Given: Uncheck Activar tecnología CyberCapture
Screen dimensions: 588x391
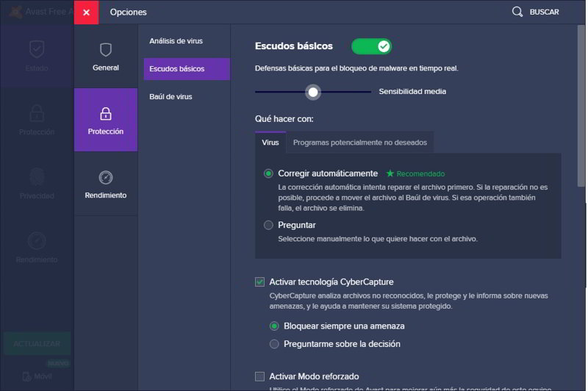Looking at the screenshot, I should click(259, 282).
